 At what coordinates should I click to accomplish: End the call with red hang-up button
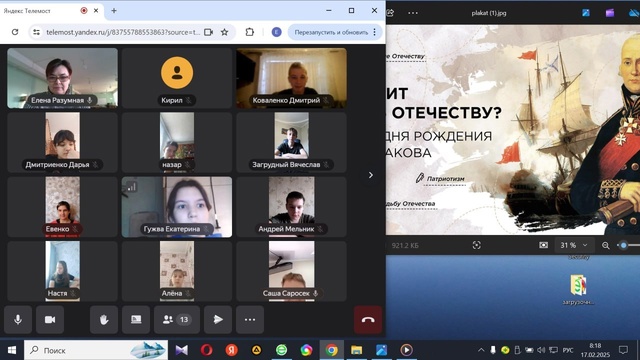click(x=368, y=320)
